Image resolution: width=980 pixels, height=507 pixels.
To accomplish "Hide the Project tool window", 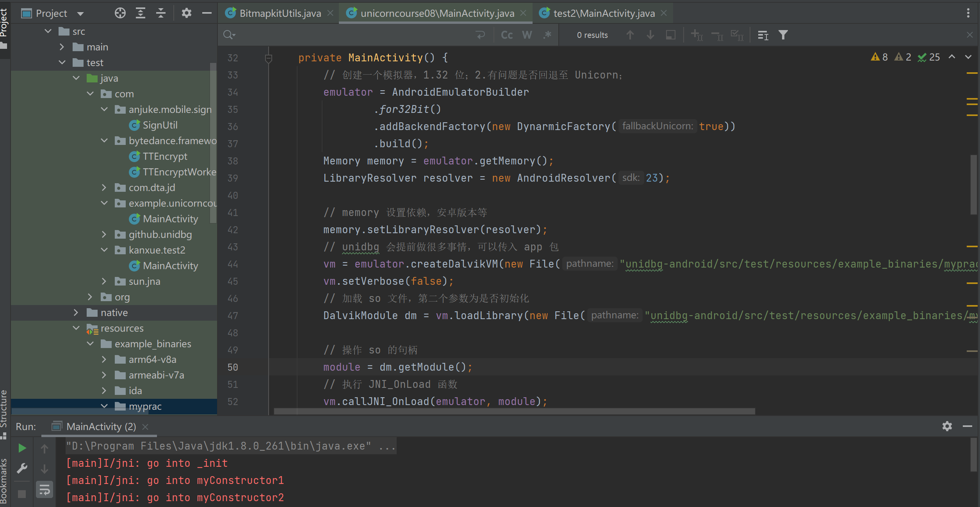I will (207, 13).
